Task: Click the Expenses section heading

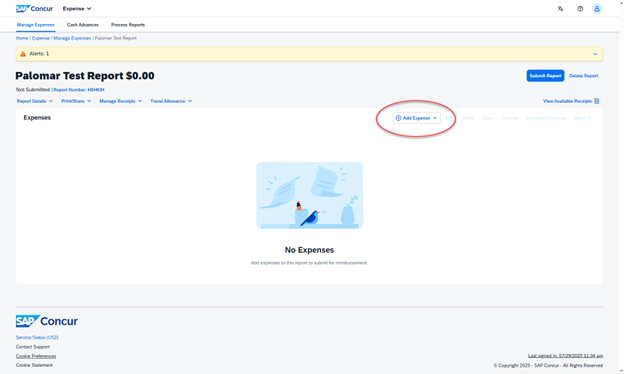Action: (x=37, y=118)
